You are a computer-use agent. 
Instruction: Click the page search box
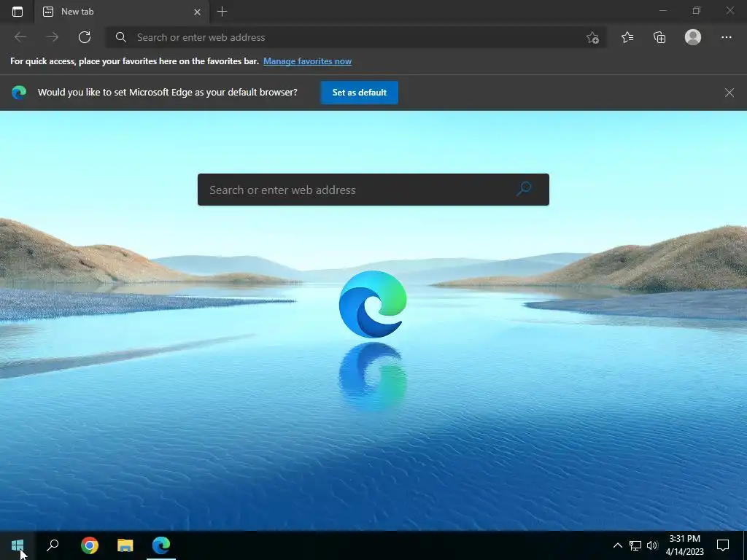[373, 190]
